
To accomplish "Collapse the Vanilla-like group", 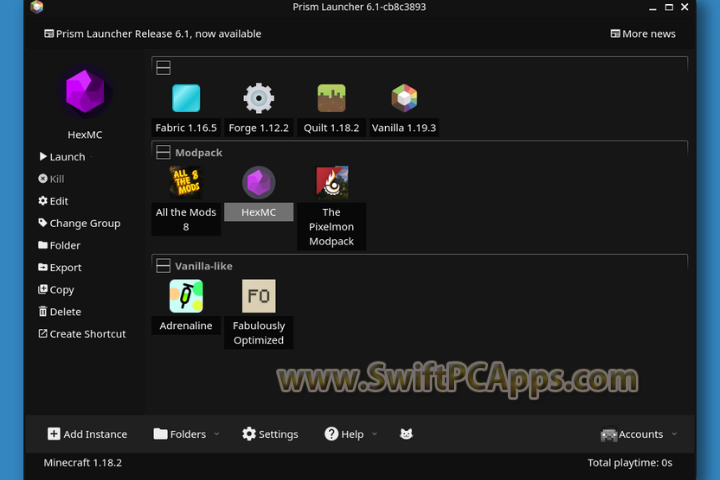I will click(x=163, y=265).
